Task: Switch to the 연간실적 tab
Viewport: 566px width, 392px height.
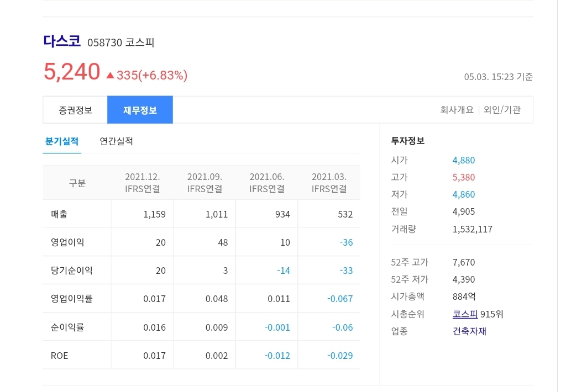Action: click(116, 141)
